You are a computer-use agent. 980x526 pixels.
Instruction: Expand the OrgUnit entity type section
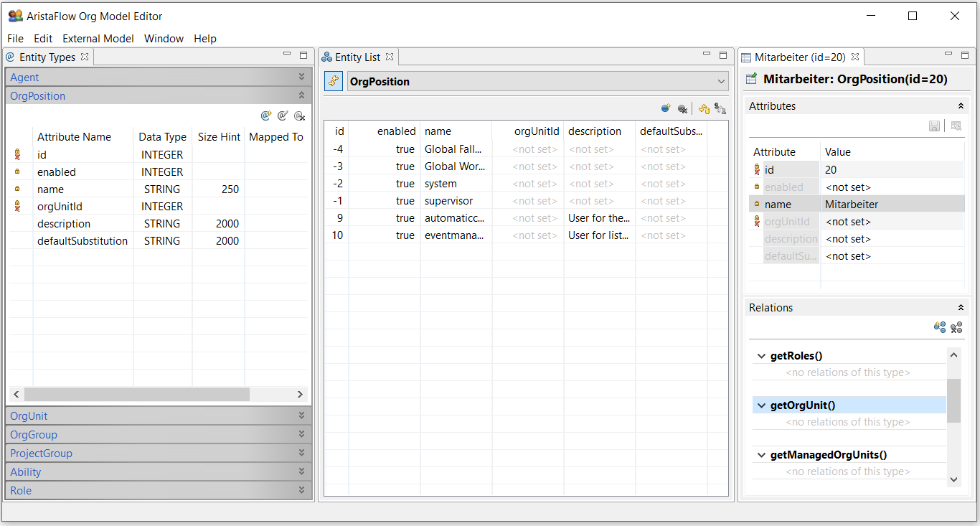(302, 415)
